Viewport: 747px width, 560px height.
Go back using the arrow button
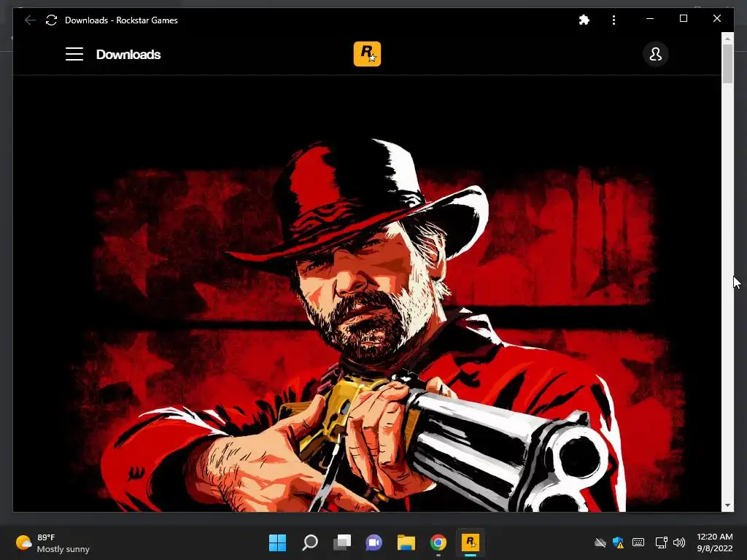click(30, 20)
